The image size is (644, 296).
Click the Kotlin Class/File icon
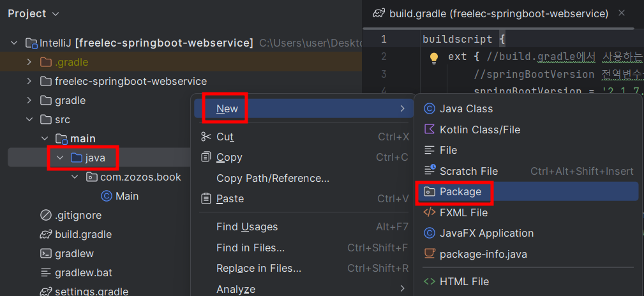click(x=429, y=129)
